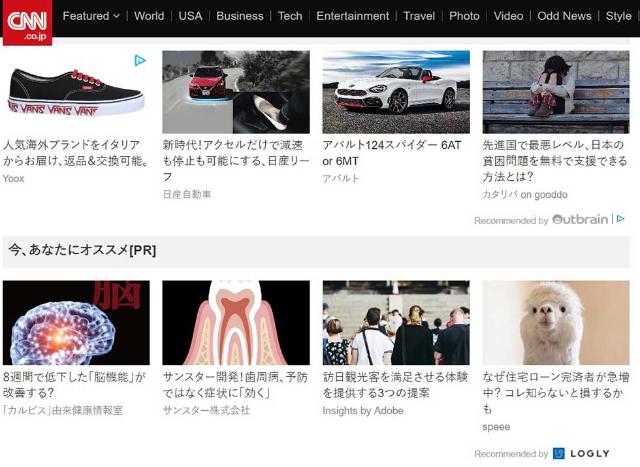Open the red Nissan Leaf car image
Screen dimensions: 640x467
click(x=236, y=92)
